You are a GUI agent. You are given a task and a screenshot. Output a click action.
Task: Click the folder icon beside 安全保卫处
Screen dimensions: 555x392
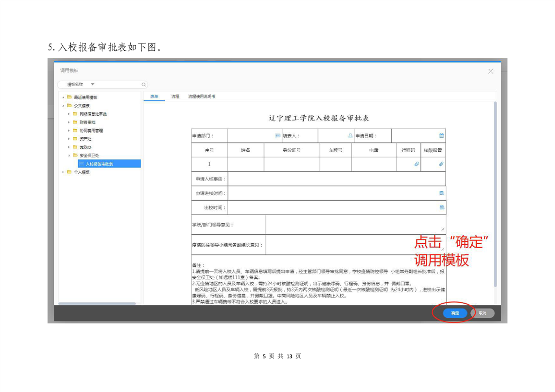click(x=75, y=155)
